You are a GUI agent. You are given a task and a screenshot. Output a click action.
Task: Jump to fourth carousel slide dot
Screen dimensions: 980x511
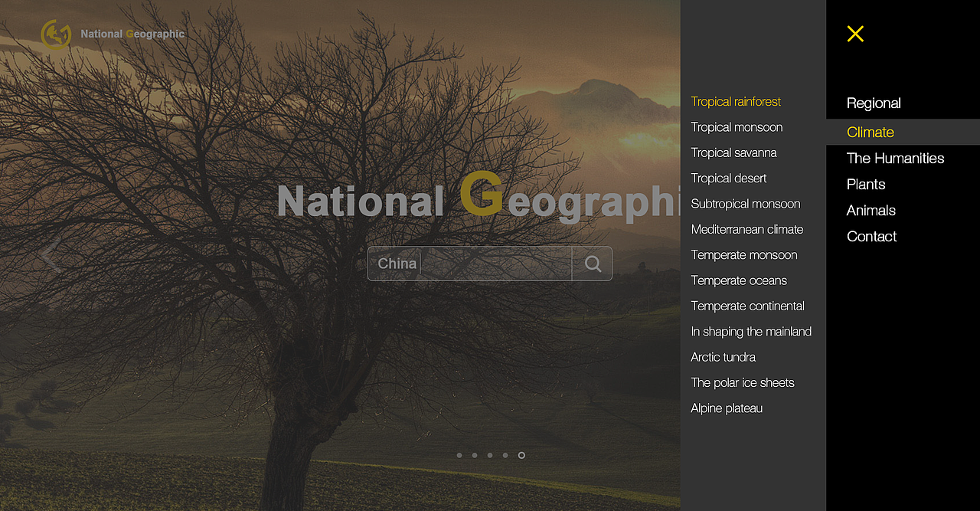point(505,455)
